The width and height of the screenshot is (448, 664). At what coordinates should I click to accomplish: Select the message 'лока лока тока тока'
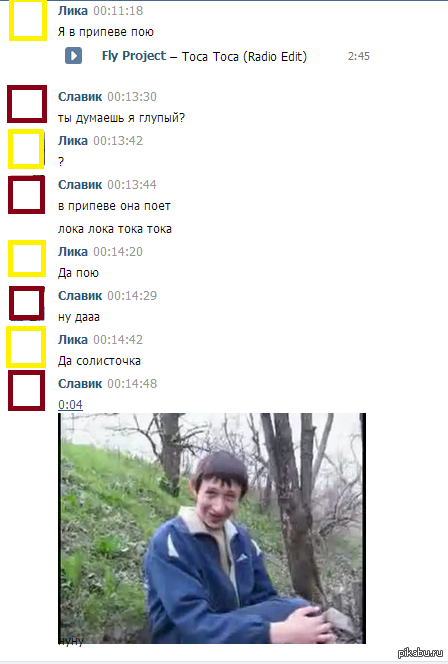(x=115, y=229)
